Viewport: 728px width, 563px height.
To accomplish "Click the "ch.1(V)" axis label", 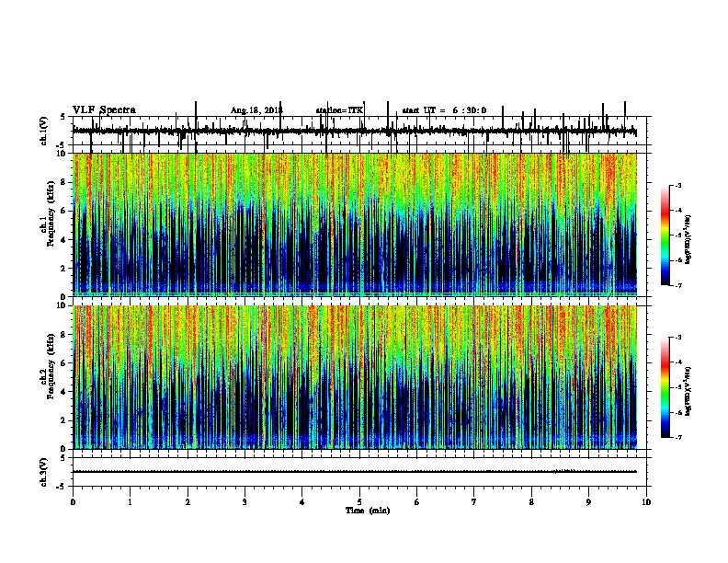I will pyautogui.click(x=44, y=131).
